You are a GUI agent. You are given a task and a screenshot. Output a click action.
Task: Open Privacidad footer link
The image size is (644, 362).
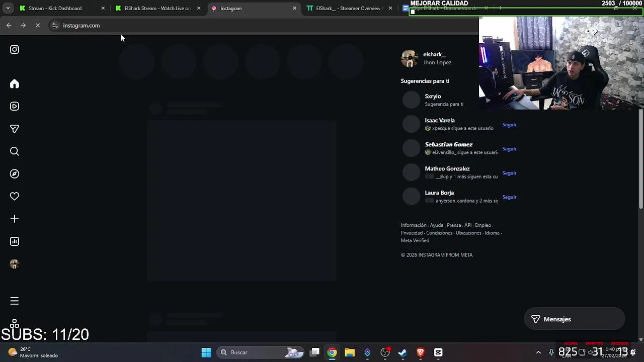pos(412,233)
